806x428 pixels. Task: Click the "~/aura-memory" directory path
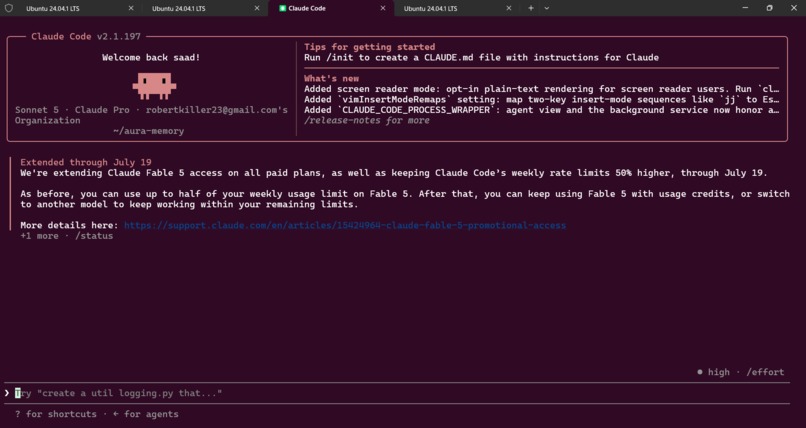pos(149,131)
